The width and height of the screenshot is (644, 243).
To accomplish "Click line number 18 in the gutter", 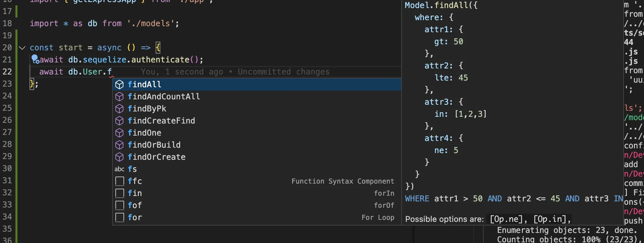I will (7, 23).
